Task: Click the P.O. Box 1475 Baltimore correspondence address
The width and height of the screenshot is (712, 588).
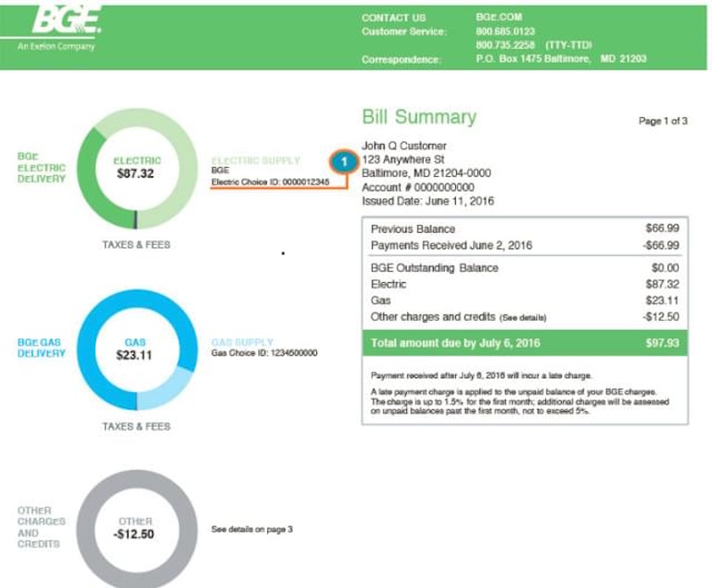Action: [x=561, y=58]
